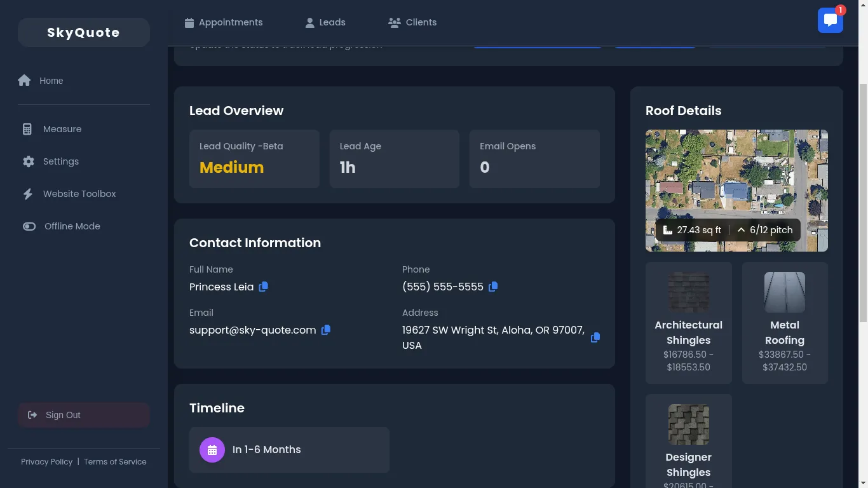This screenshot has height=488, width=868.
Task: Open the chat message icon
Action: [x=830, y=20]
